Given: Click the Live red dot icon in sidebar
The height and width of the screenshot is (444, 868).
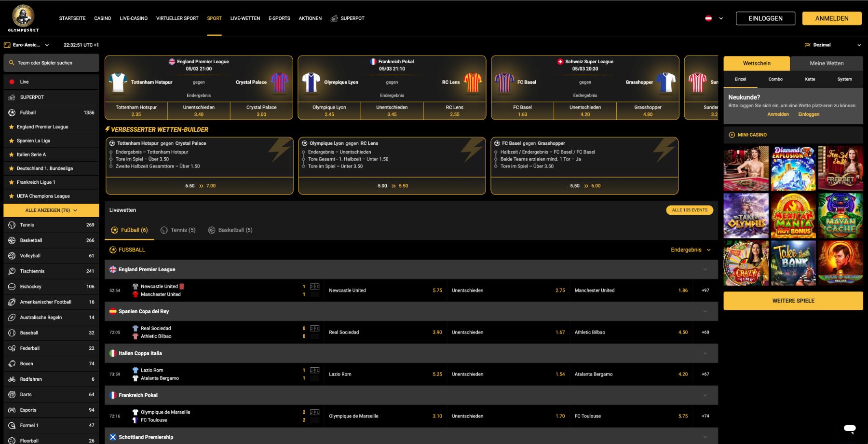Looking at the screenshot, I should 12,82.
